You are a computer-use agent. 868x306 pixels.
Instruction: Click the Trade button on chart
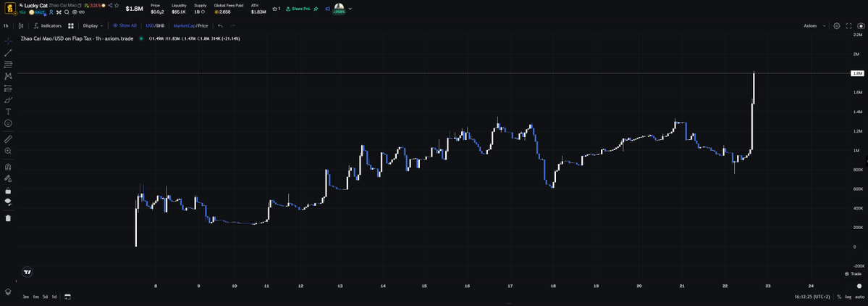point(853,274)
